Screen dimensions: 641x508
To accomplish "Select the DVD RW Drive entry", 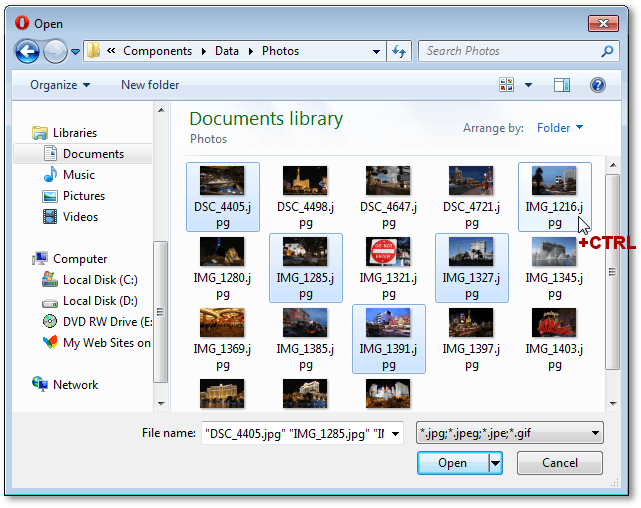I will (97, 322).
